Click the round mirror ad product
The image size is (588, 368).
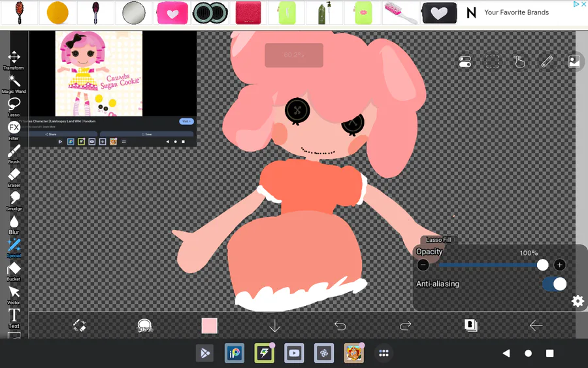[134, 13]
